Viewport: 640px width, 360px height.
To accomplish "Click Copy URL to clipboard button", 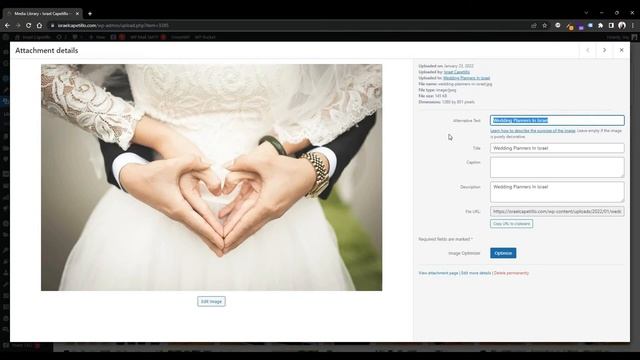I will 511,224.
